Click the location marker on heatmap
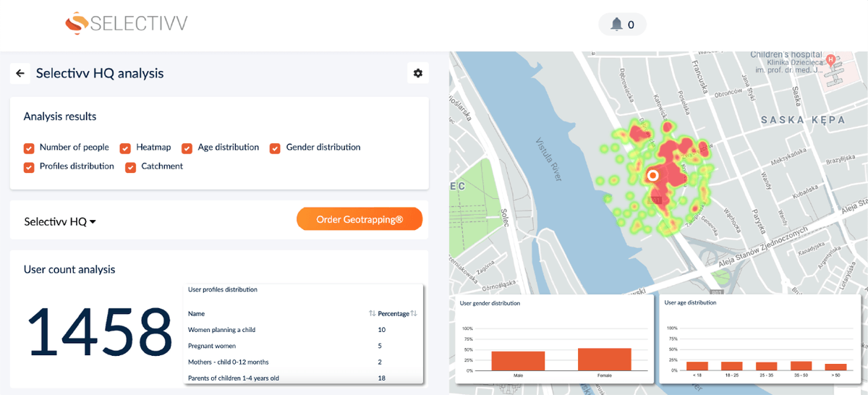The image size is (868, 395). pos(652,175)
